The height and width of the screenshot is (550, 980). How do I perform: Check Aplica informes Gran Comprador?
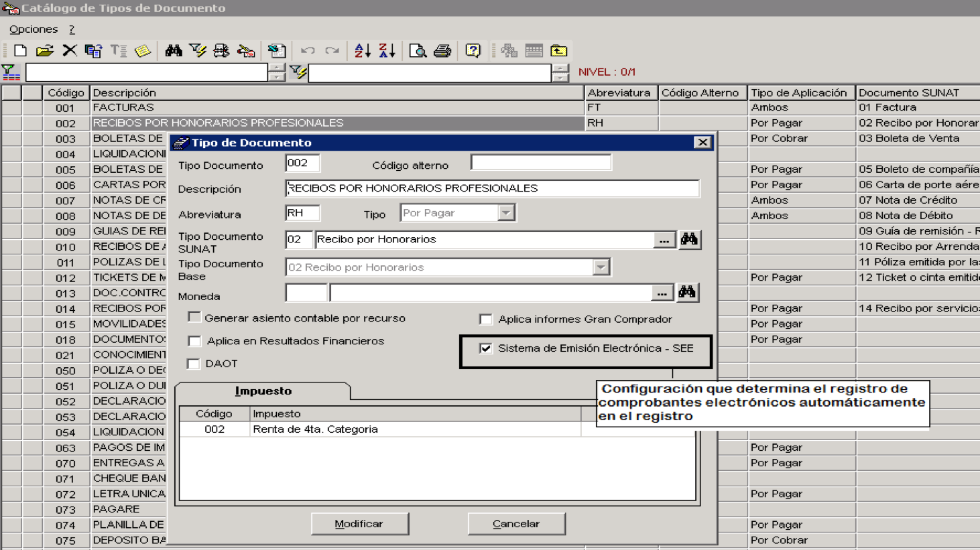[486, 319]
